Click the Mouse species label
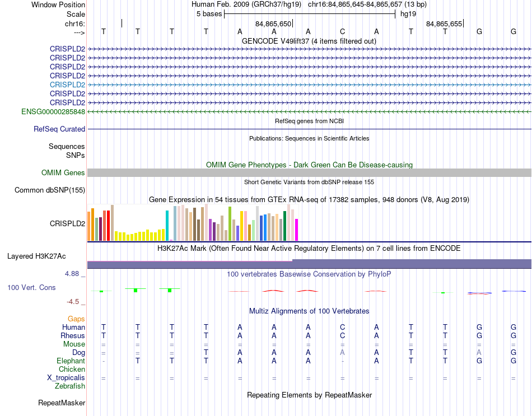 [74, 344]
